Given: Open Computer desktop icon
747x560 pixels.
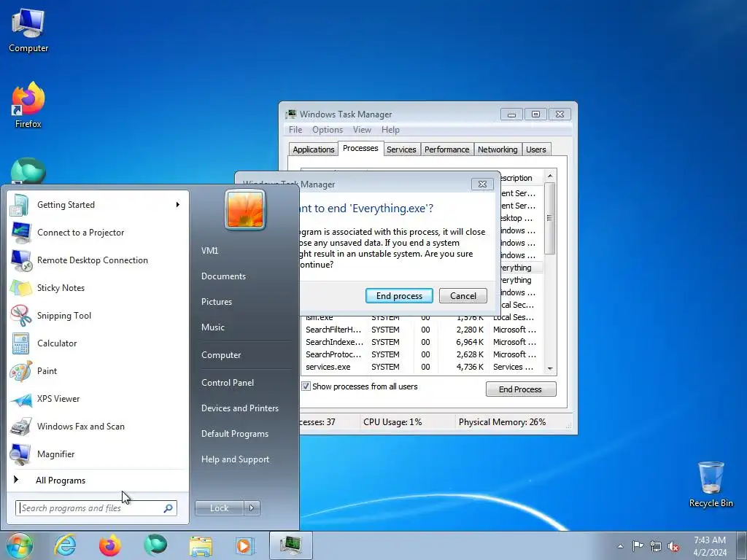Looking at the screenshot, I should click(x=28, y=31).
